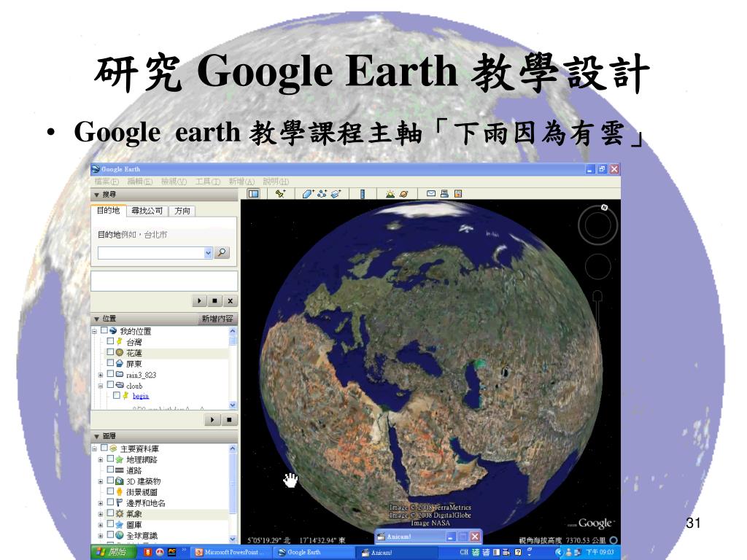Enable the 氣象 weather layer checkbox

click(x=111, y=513)
